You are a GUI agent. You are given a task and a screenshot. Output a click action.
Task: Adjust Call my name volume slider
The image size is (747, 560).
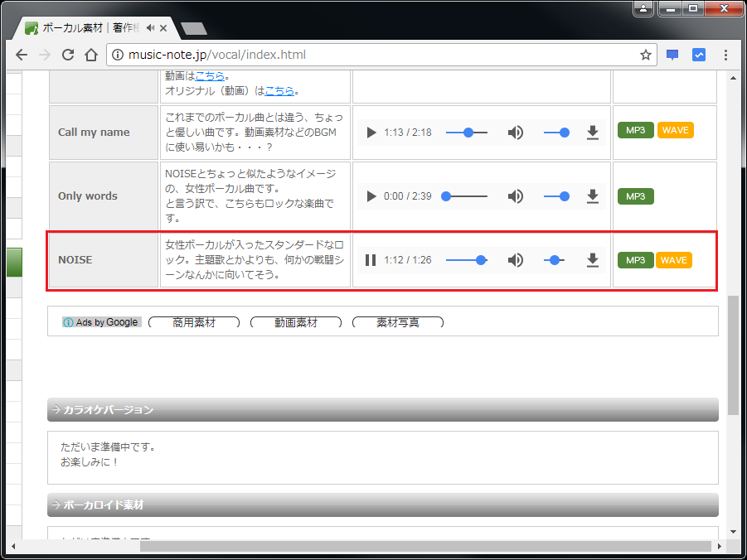556,133
